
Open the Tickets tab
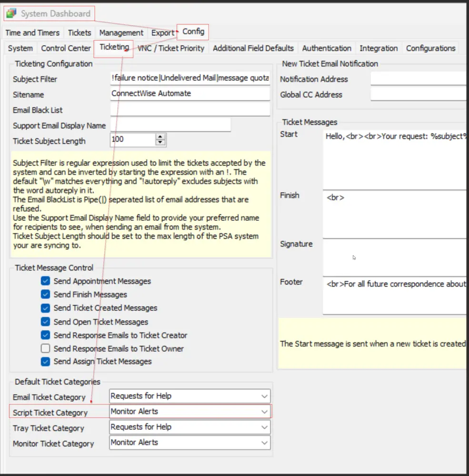point(80,33)
